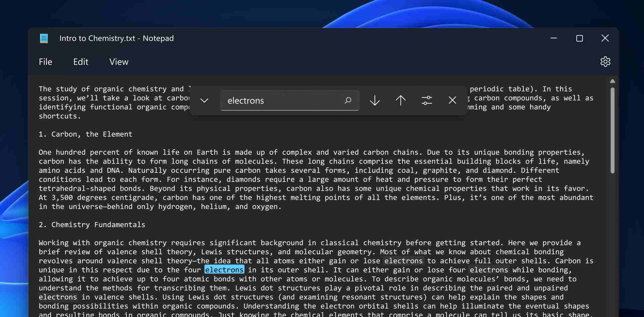Open Notepad settings via the gear icon
644x317 pixels.
[605, 61]
